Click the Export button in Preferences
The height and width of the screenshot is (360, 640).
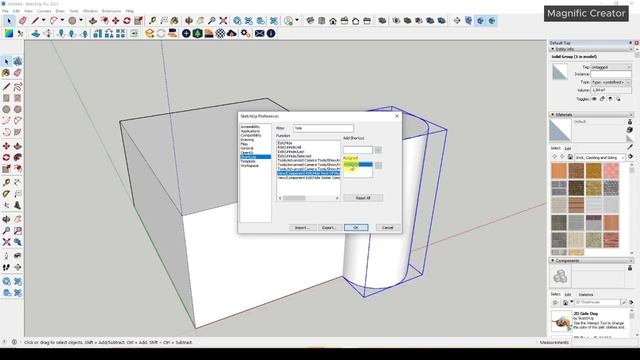[x=329, y=227]
